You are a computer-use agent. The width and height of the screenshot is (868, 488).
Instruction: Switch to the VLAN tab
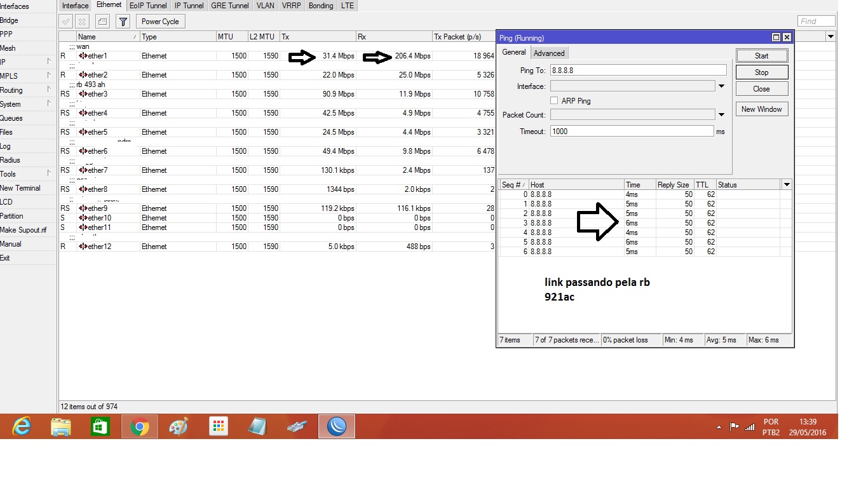click(265, 6)
